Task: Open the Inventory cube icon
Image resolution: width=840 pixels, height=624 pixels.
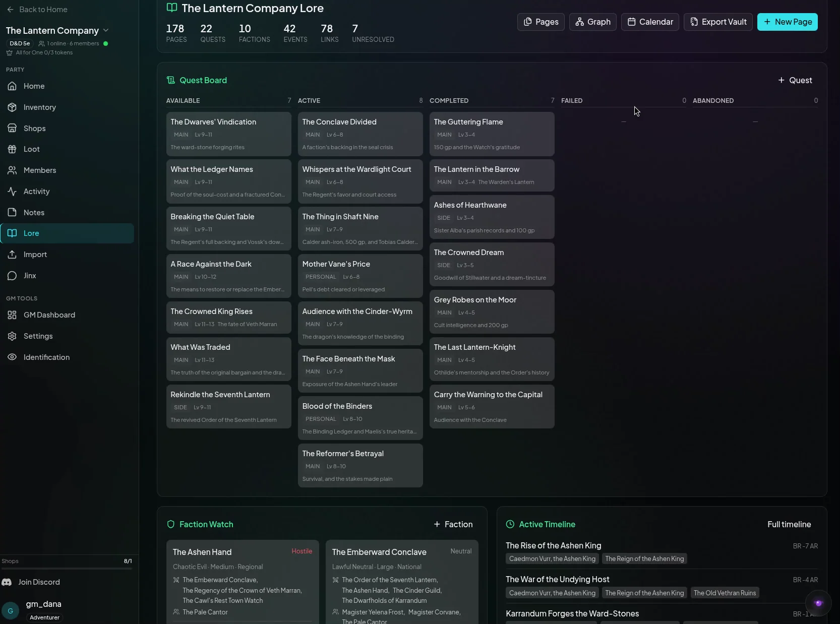Action: click(13, 107)
